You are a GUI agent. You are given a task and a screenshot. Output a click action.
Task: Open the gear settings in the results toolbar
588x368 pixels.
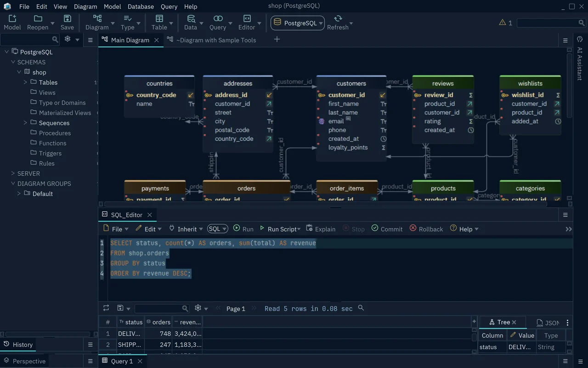coord(198,308)
